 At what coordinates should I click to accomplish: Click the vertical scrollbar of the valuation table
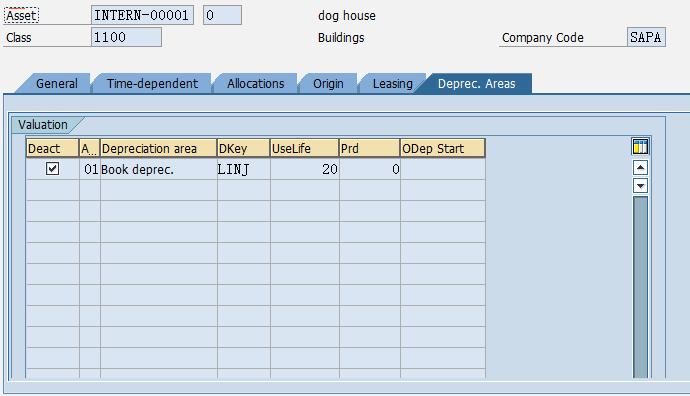pos(640,286)
